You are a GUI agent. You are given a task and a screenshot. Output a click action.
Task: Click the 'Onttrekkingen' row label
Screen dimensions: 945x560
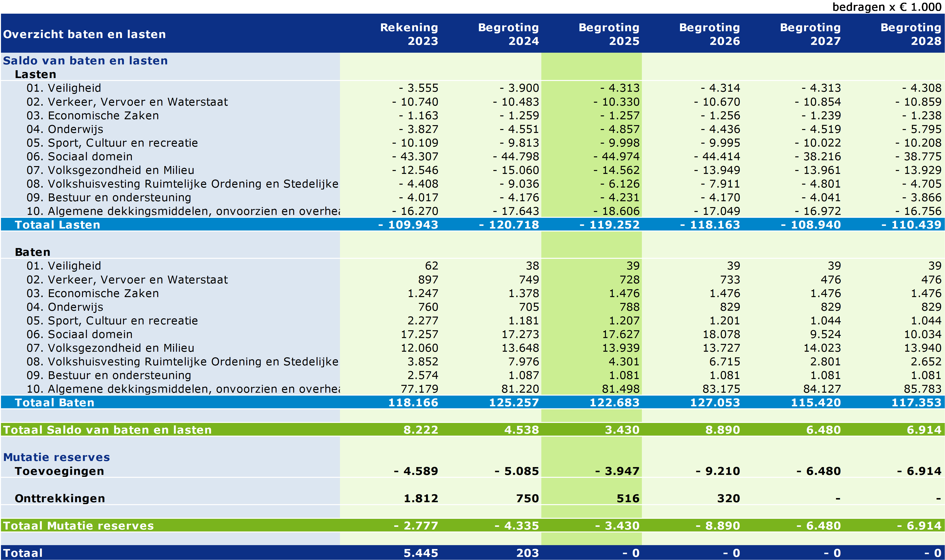tap(60, 499)
